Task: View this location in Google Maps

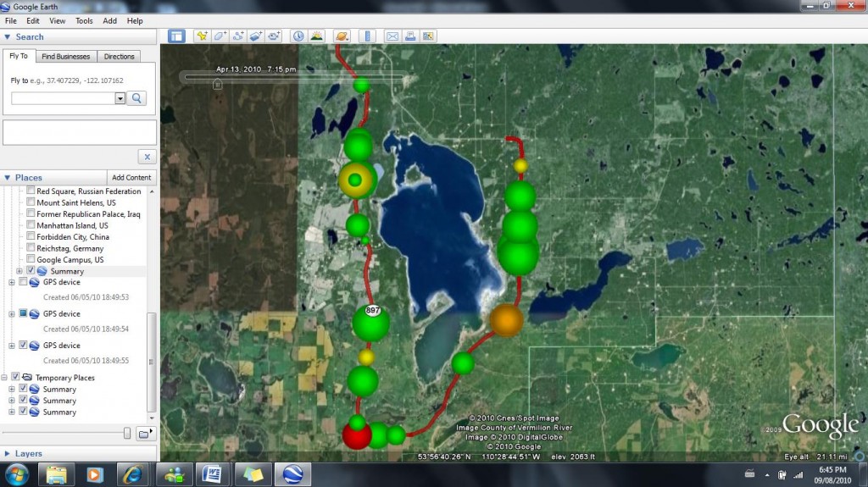Action: 428,36
